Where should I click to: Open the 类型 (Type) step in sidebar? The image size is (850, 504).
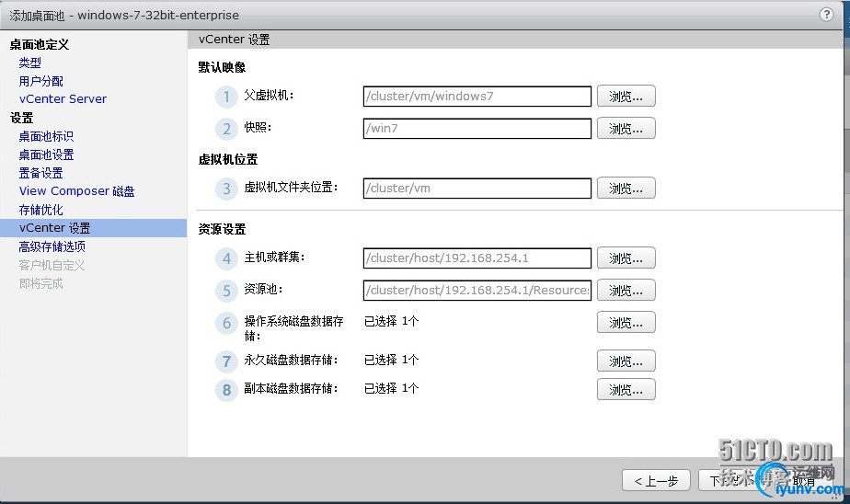click(x=29, y=63)
